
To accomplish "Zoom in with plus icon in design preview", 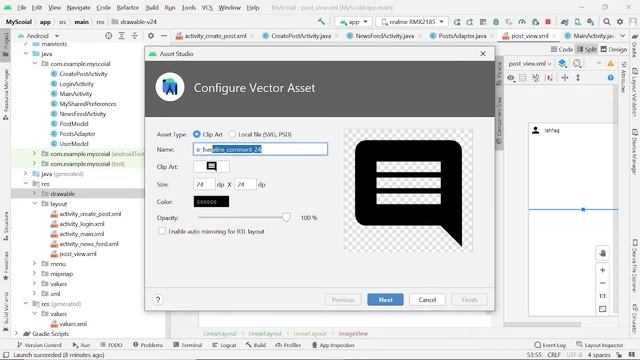I will click(602, 270).
